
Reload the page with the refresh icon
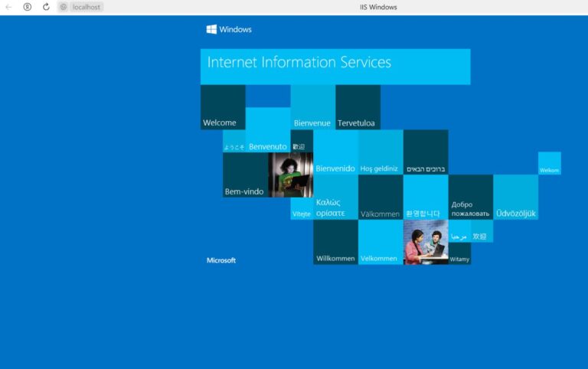point(46,7)
